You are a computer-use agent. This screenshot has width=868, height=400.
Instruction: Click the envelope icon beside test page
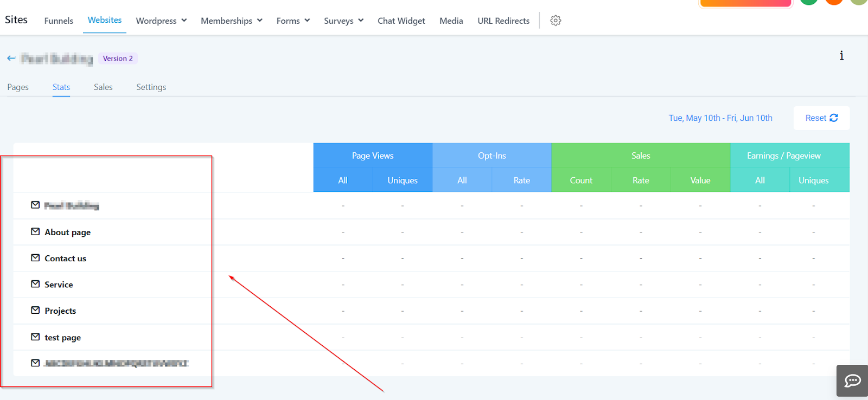click(35, 337)
